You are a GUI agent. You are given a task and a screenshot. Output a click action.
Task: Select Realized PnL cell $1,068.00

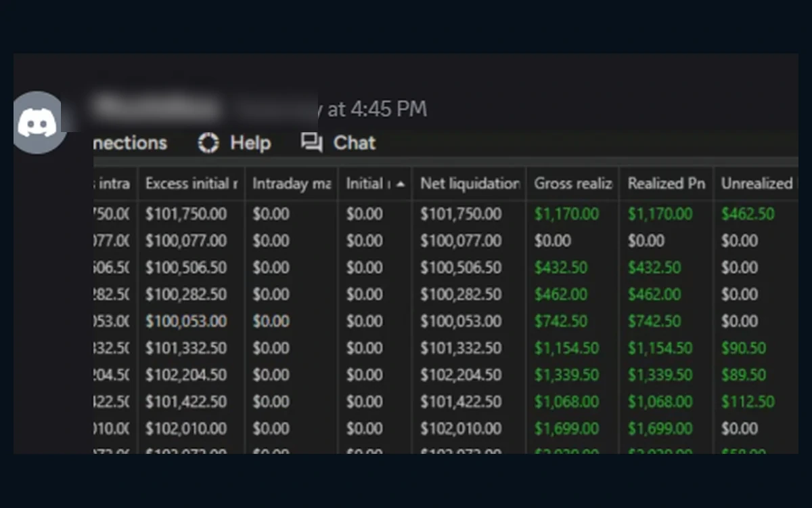click(x=660, y=402)
